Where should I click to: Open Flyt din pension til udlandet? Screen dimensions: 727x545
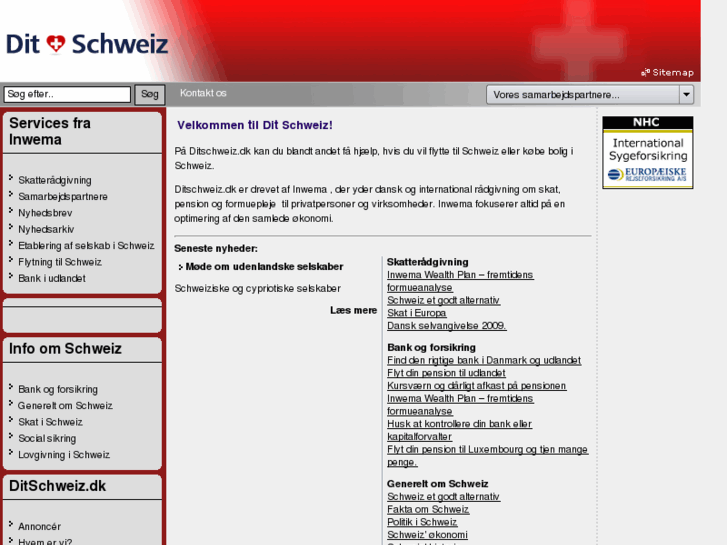[446, 373]
